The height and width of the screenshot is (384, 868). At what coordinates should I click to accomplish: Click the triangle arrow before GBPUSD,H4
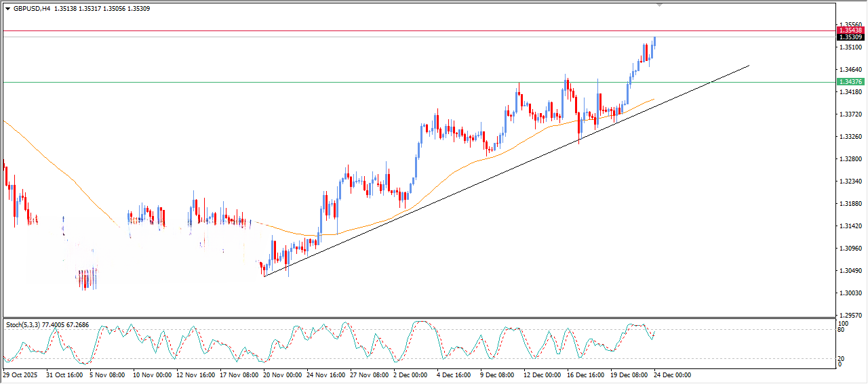tap(7, 9)
